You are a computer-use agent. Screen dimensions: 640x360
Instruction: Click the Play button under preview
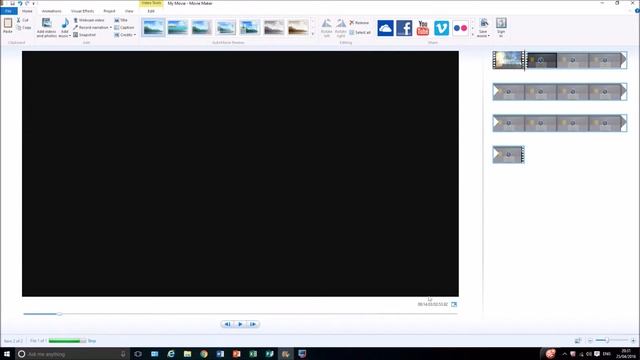pyautogui.click(x=240, y=324)
